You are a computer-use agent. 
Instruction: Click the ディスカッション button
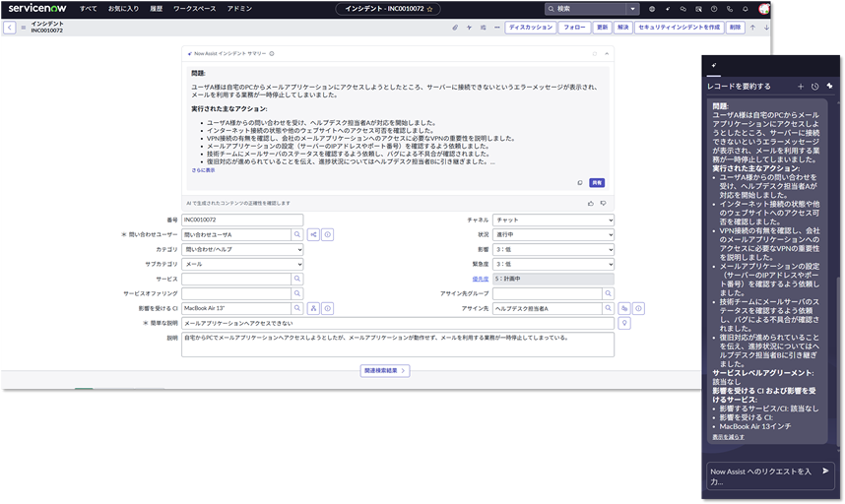click(531, 28)
